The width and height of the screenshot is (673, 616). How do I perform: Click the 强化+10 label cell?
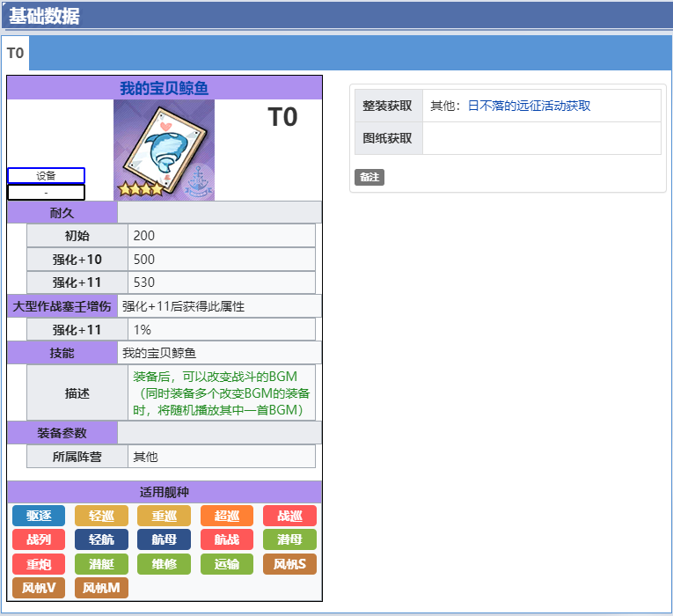[x=77, y=260]
